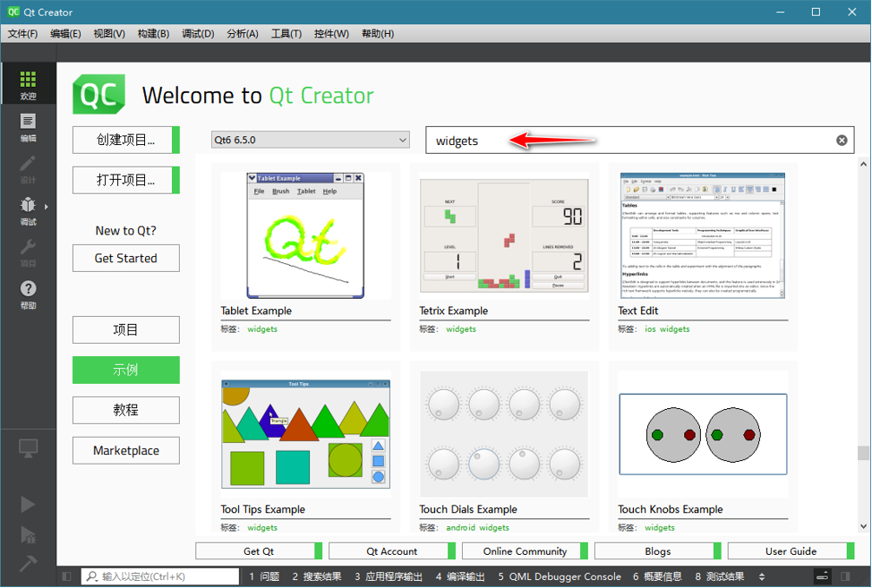872x588 pixels.
Task: Start debugging with the Run-debug icon
Action: pyautogui.click(x=28, y=534)
